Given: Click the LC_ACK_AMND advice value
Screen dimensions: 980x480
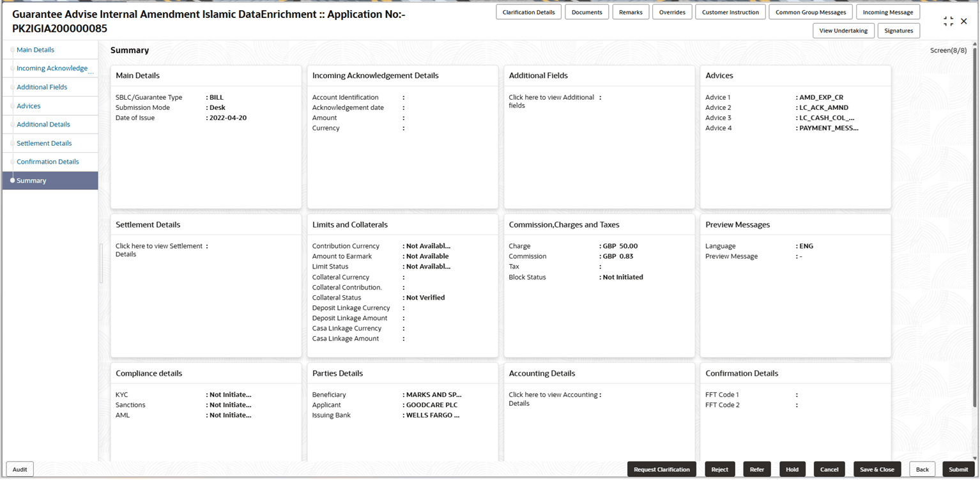Looking at the screenshot, I should [823, 108].
